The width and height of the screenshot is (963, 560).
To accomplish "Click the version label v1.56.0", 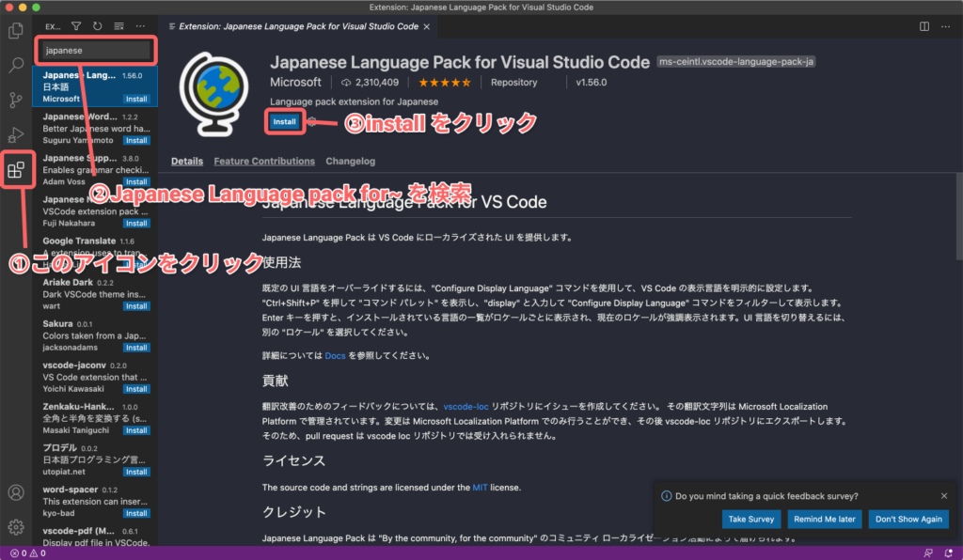I will 591,82.
